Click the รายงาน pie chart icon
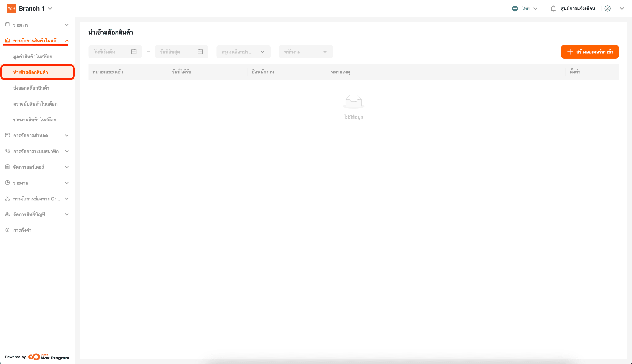The height and width of the screenshot is (364, 632). point(7,183)
